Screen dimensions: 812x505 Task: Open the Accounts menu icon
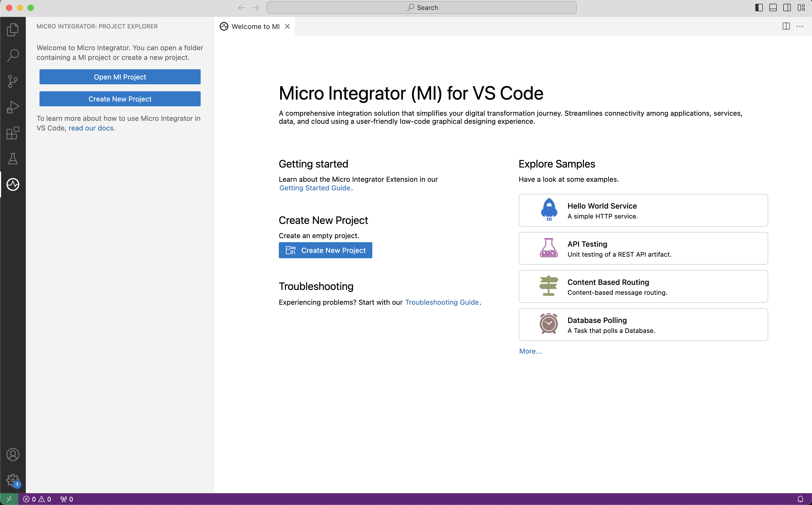pos(13,455)
